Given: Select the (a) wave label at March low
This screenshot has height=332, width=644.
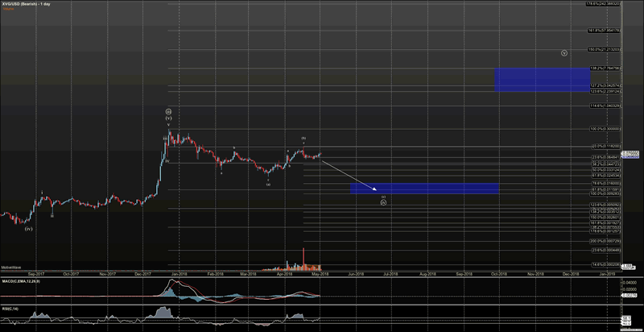Looking at the screenshot, I should (x=268, y=185).
